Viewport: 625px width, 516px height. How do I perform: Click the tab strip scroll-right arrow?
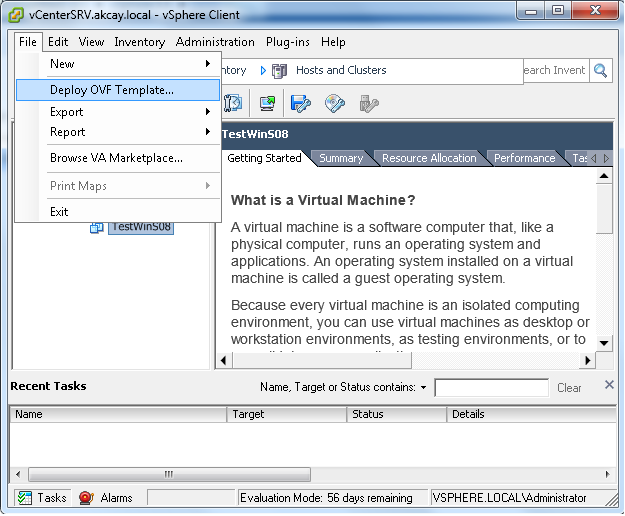[606, 159]
